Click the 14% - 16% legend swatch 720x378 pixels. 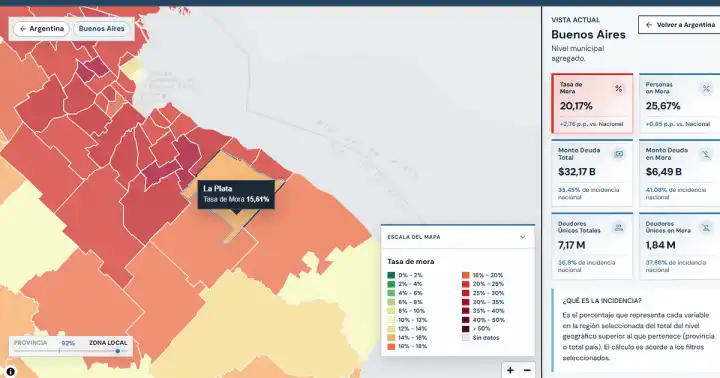pos(391,338)
